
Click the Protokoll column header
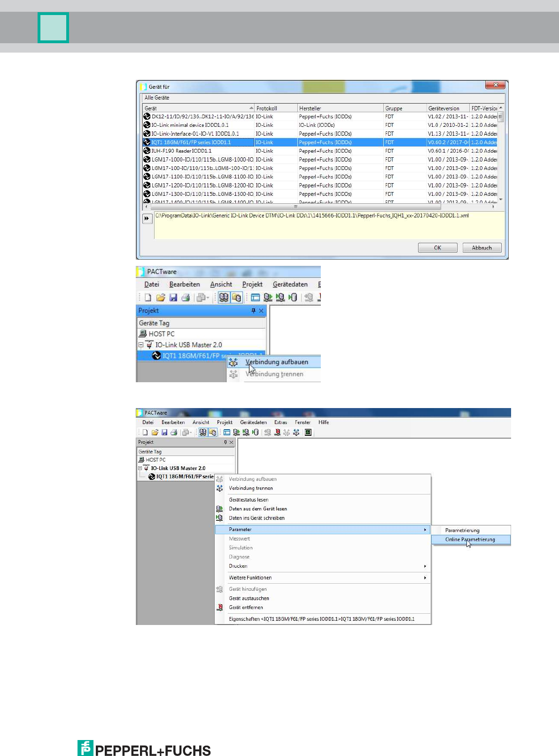[x=276, y=108]
